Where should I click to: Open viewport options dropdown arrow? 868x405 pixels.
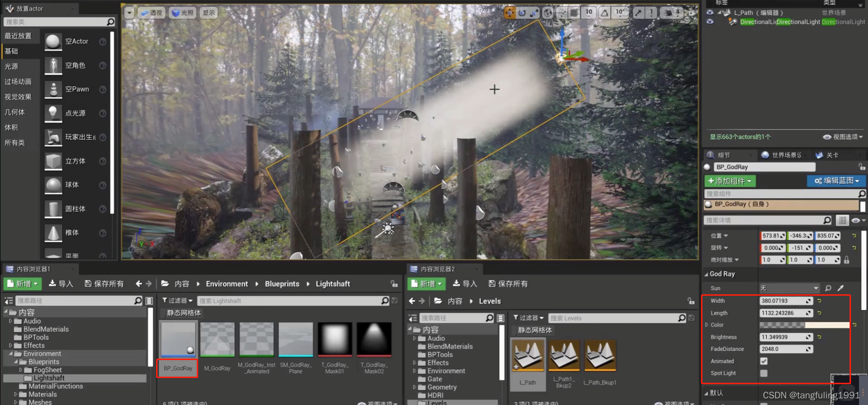(129, 13)
